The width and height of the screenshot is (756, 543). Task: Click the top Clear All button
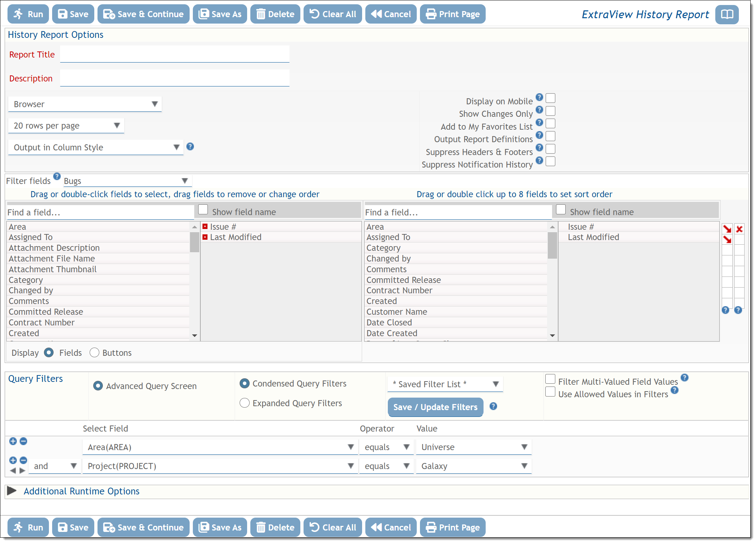pyautogui.click(x=332, y=14)
